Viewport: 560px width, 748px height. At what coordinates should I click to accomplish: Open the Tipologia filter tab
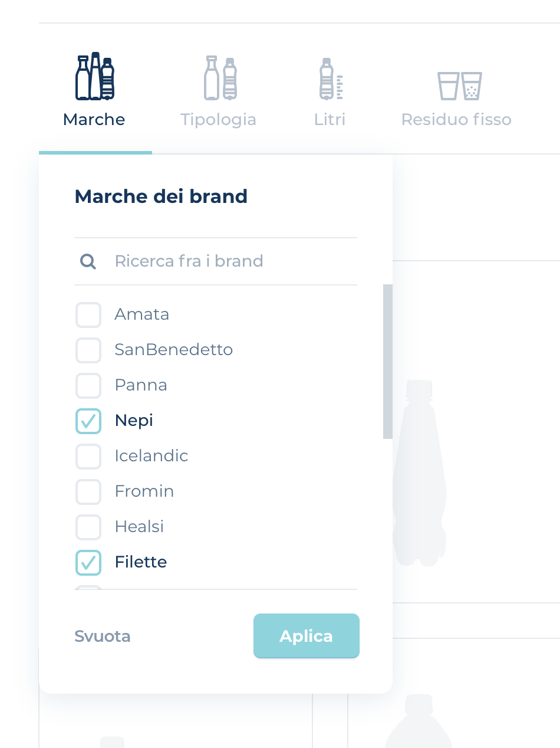[218, 119]
